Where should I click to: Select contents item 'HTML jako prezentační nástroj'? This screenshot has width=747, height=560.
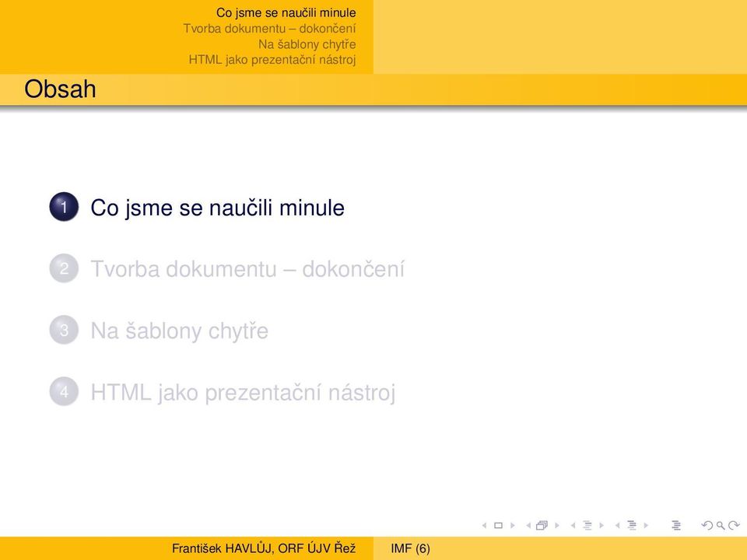coord(243,393)
